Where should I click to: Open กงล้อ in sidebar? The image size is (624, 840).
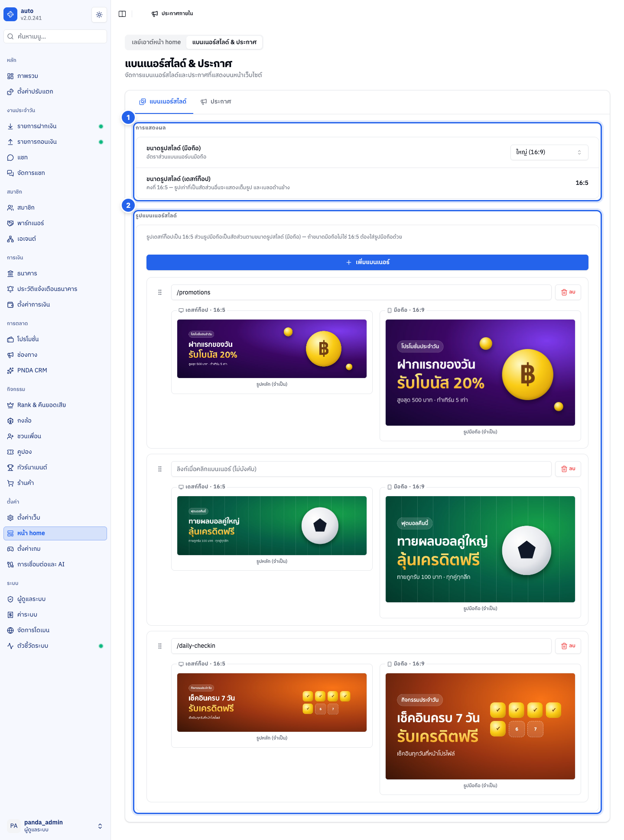tap(55, 421)
